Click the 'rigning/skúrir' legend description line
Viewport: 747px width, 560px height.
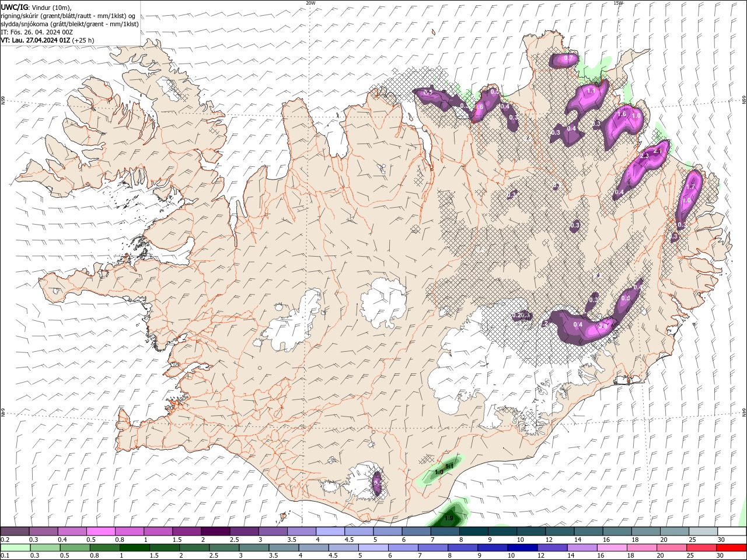click(68, 16)
